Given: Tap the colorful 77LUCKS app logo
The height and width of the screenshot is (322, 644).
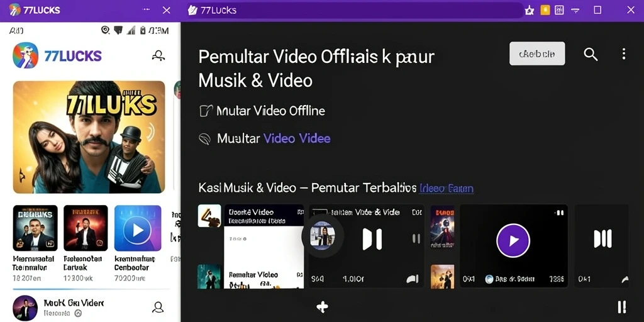Looking at the screenshot, I should (x=25, y=55).
